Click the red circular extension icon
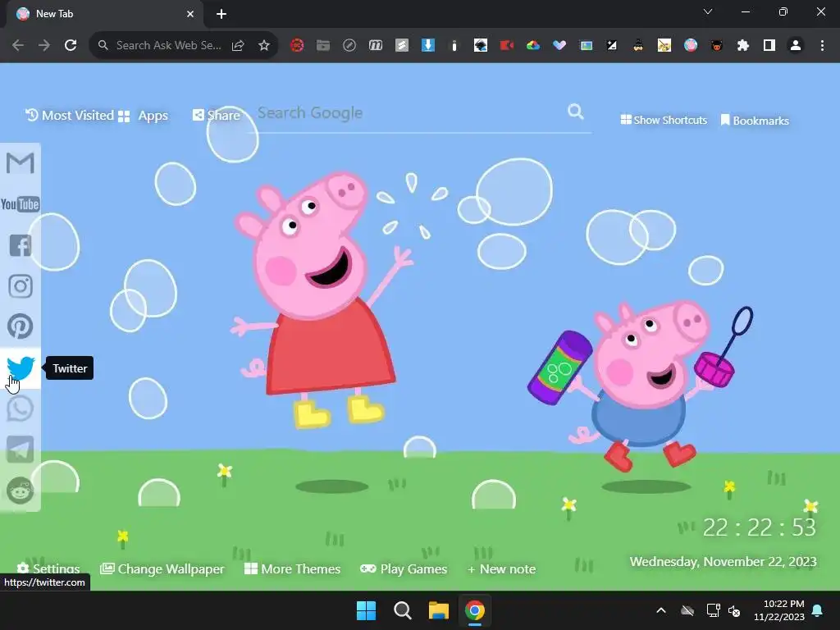 297,46
